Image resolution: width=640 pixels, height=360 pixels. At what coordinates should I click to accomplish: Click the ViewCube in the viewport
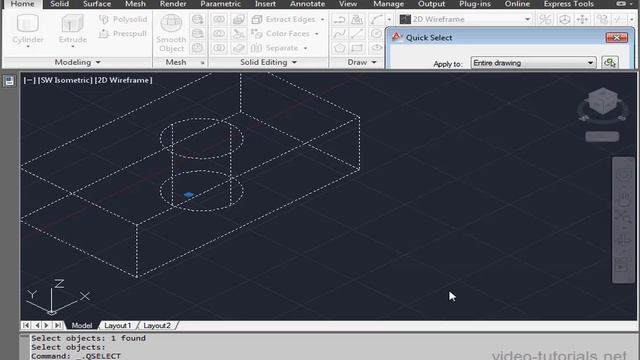pyautogui.click(x=602, y=102)
